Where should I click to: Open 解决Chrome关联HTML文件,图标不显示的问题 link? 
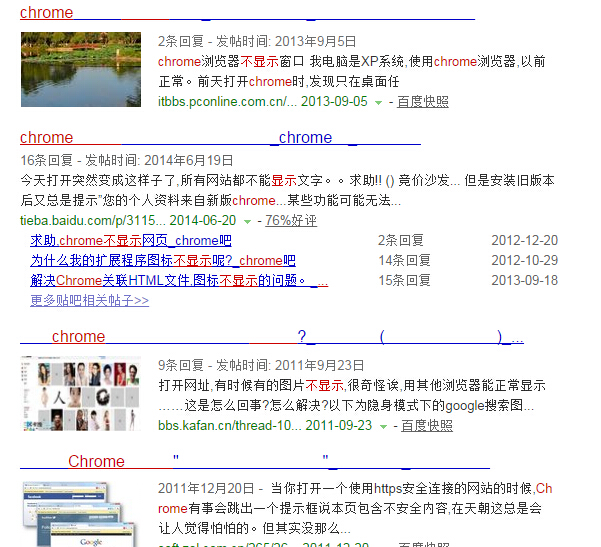click(x=179, y=280)
